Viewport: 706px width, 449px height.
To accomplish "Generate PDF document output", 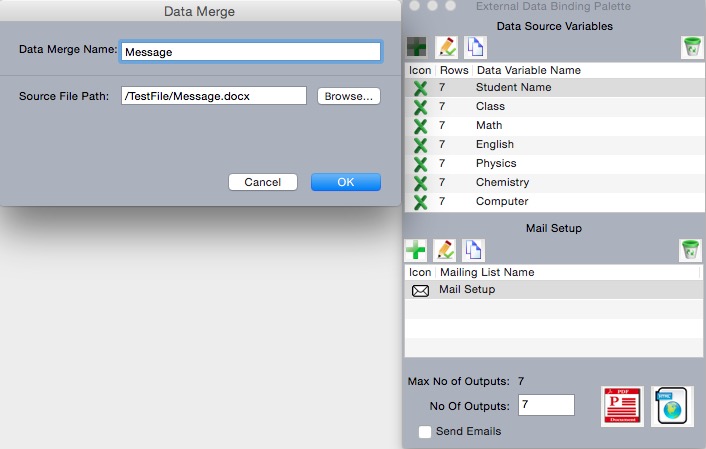I will pos(622,406).
